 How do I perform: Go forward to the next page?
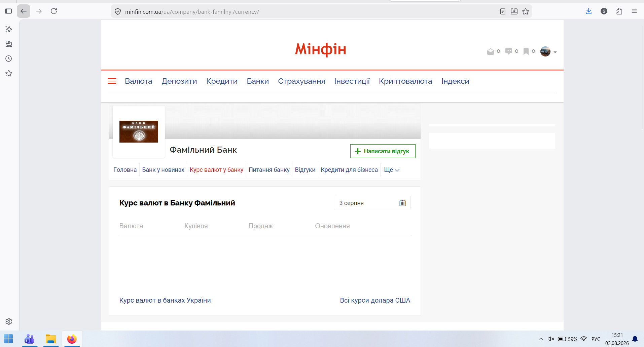pyautogui.click(x=39, y=11)
